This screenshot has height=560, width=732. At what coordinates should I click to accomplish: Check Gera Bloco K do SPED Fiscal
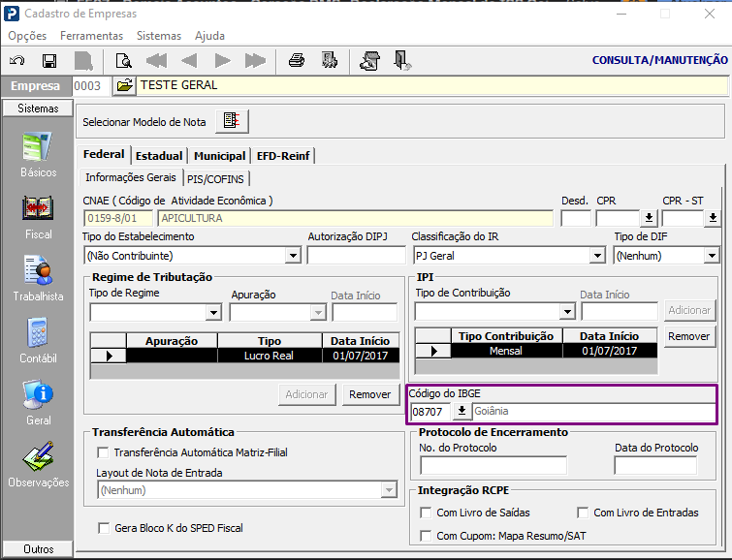(104, 528)
